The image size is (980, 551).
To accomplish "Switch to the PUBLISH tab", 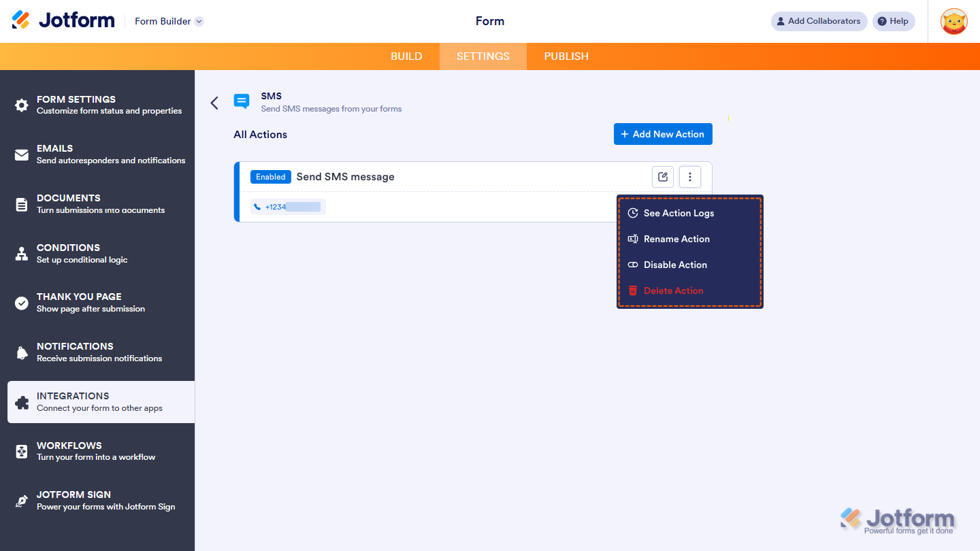I will (x=566, y=56).
